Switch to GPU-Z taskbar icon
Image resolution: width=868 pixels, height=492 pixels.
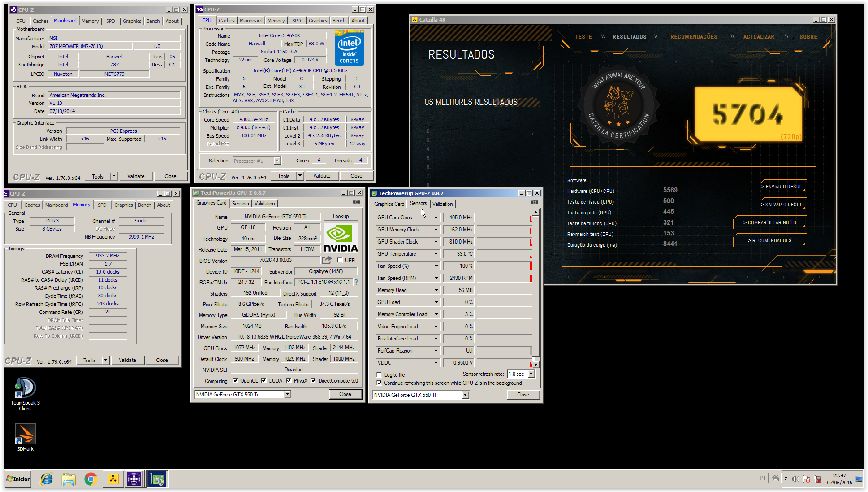tap(157, 479)
